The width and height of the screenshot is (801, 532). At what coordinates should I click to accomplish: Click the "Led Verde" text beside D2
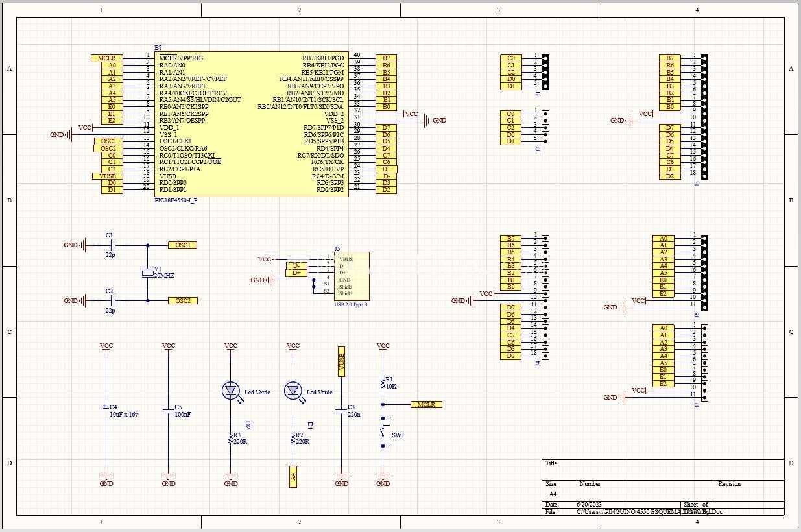click(257, 392)
